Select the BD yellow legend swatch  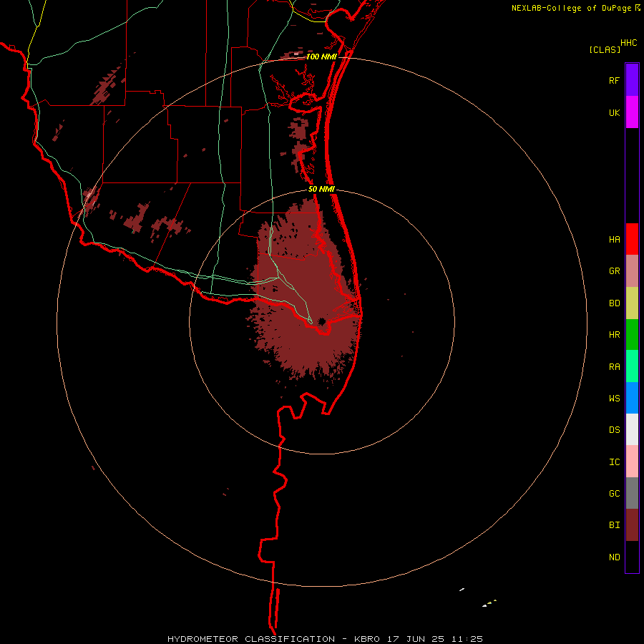click(632, 303)
